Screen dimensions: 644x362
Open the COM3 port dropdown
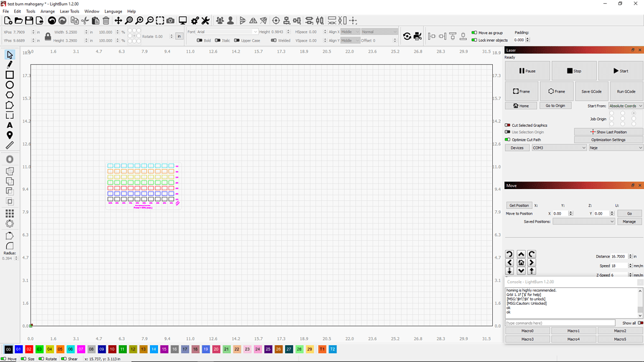[558, 147]
